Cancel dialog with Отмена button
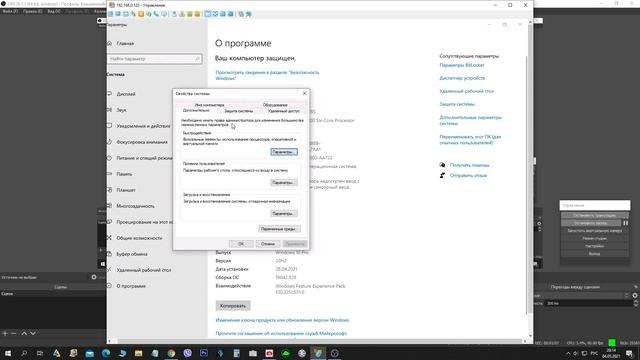640x360 pixels. click(x=268, y=244)
